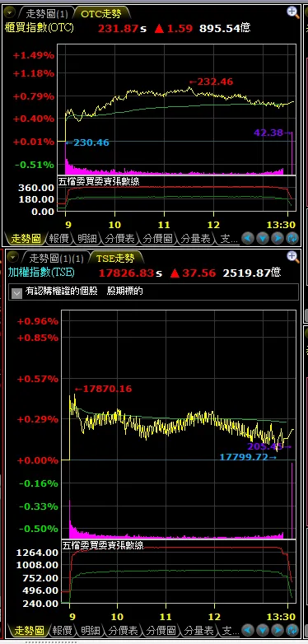Click TSE turnover 2519.87億

[252, 273]
